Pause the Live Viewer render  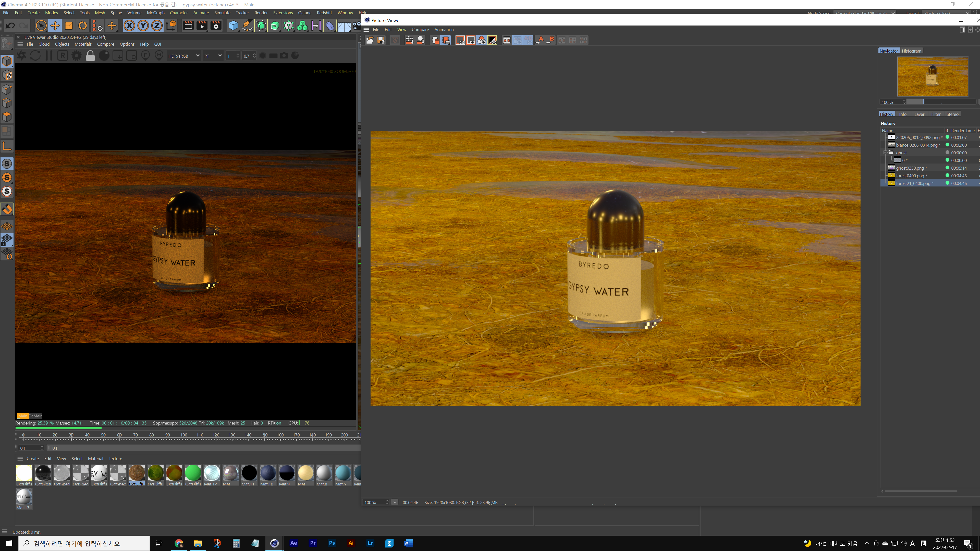pos(49,56)
